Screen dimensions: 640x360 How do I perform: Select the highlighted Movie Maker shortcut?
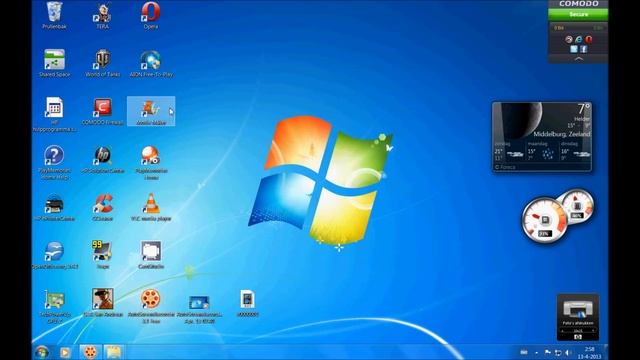tap(151, 111)
